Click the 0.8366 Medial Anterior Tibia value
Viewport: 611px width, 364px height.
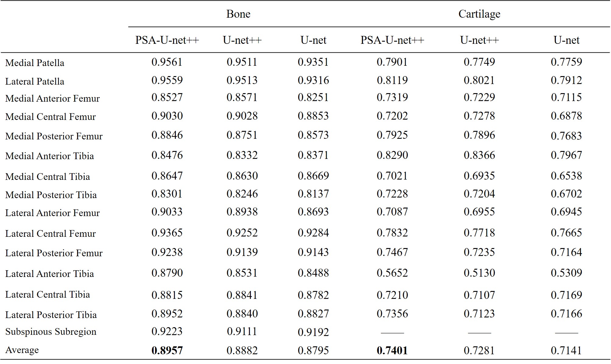(479, 155)
